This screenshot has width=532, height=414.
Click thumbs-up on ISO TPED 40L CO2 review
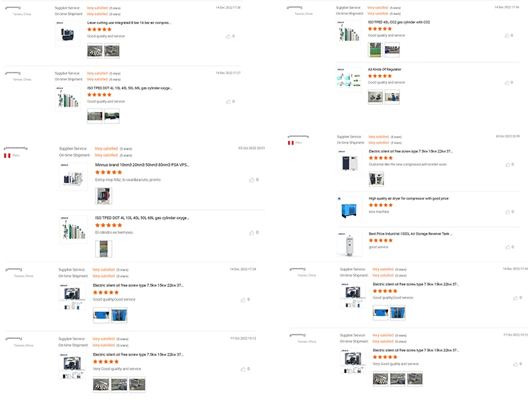tap(507, 35)
